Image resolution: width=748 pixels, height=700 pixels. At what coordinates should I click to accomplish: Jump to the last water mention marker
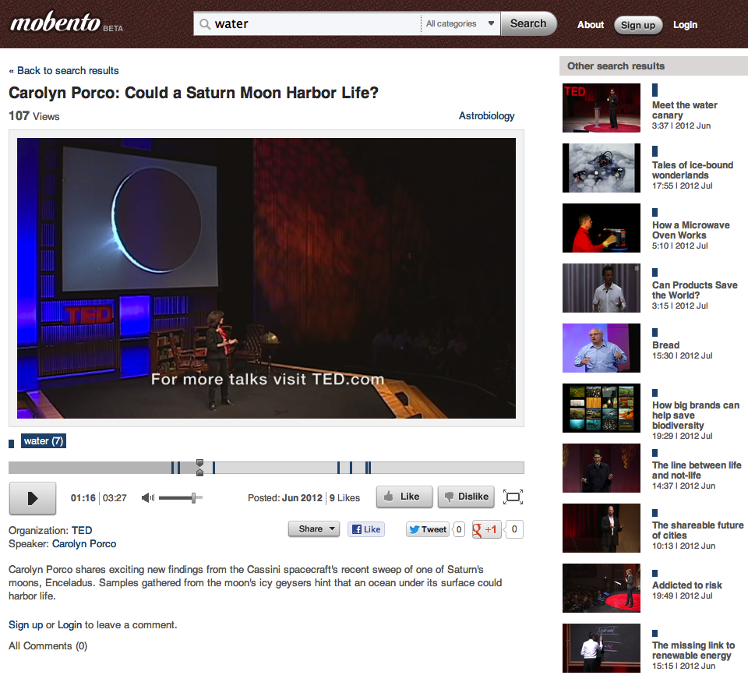click(x=369, y=468)
